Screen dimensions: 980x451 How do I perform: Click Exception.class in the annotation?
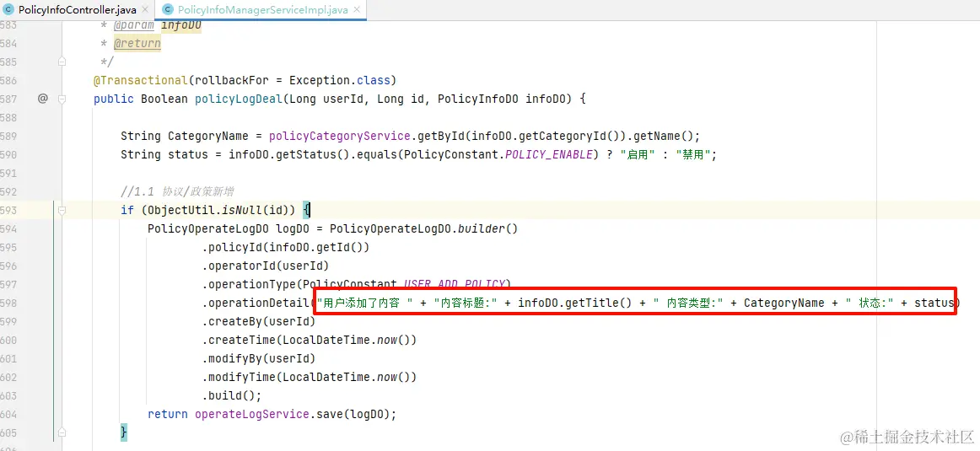point(339,81)
